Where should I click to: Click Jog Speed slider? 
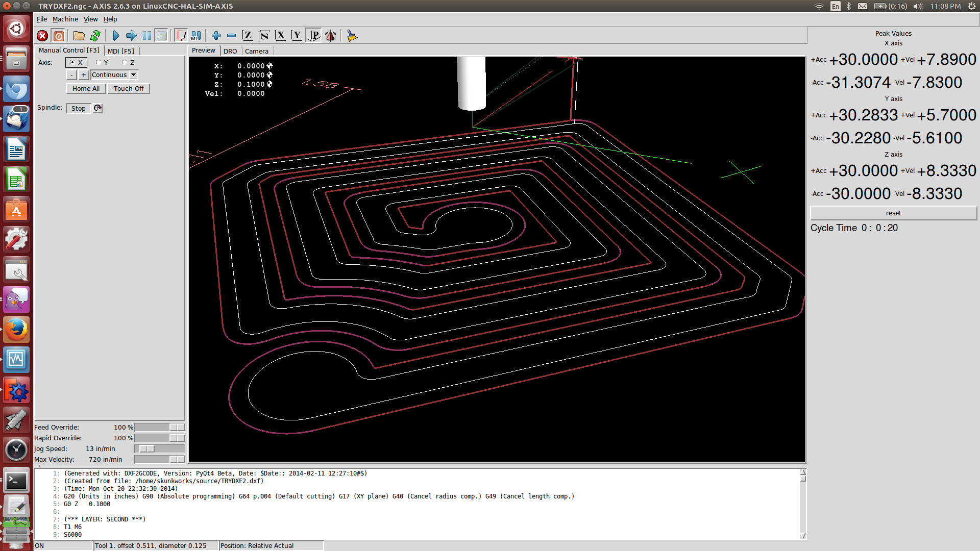pyautogui.click(x=159, y=448)
